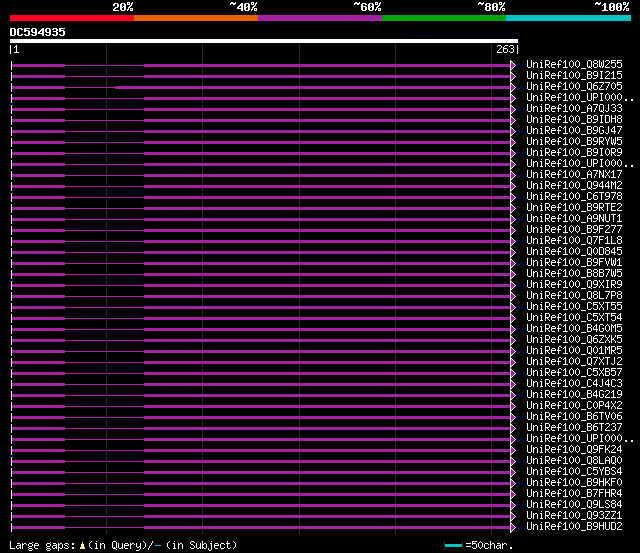
Task: Click subject name UniRef100_Q9XIR9
Action: 574,285
